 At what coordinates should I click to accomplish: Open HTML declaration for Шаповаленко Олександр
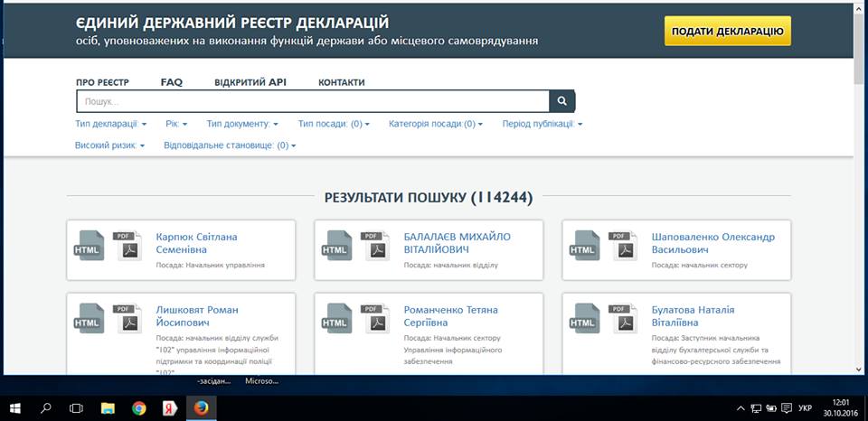coord(585,246)
